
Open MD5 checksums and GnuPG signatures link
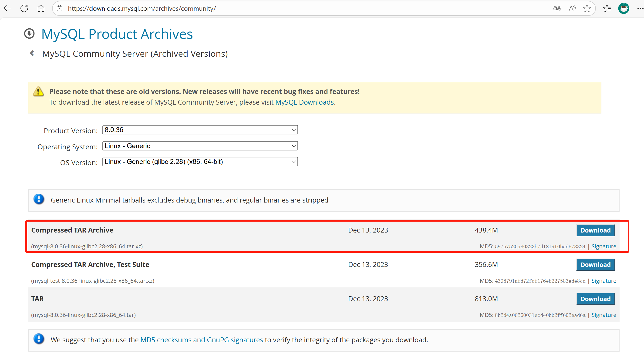tap(202, 340)
